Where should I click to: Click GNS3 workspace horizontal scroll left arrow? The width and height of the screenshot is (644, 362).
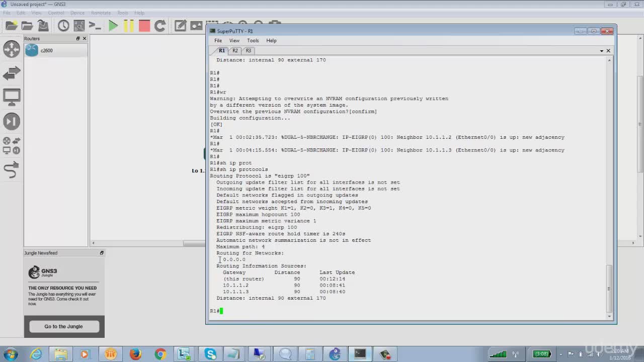93,243
